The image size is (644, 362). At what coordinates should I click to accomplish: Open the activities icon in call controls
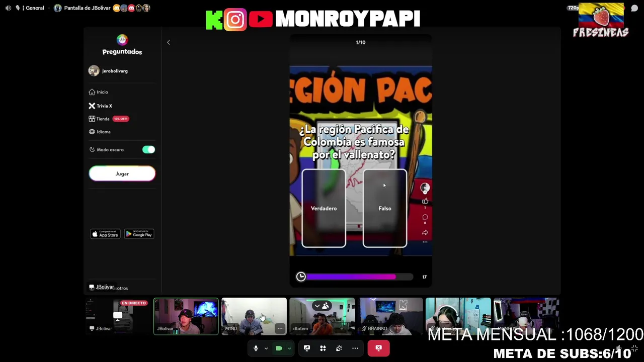point(323,348)
